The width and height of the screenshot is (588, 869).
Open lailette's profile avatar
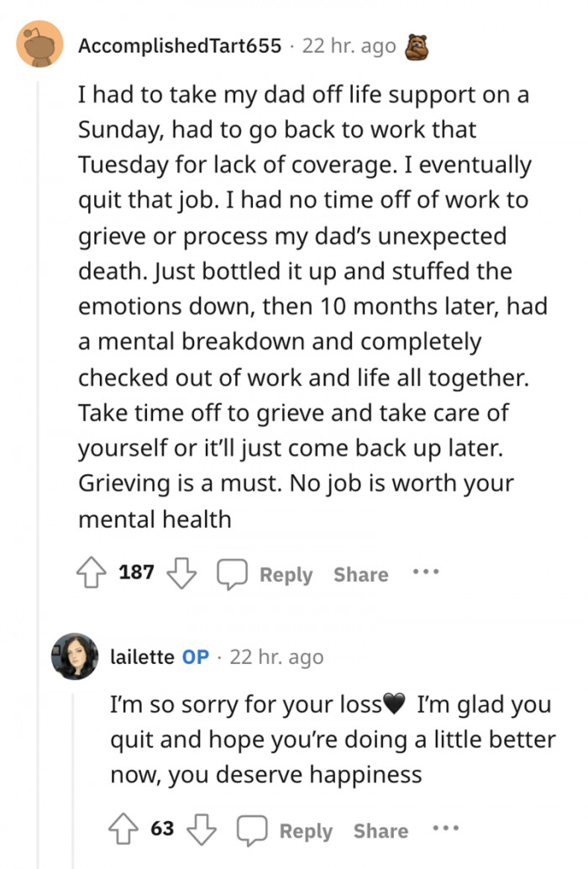click(75, 656)
